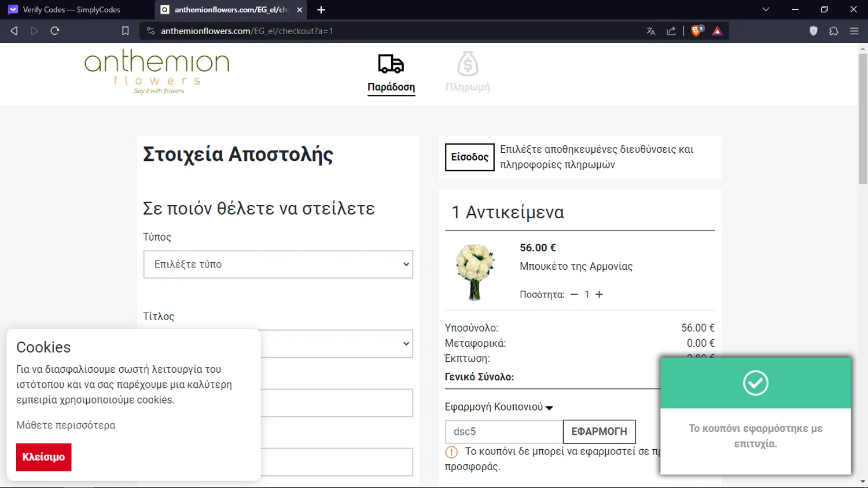Open Brave VPN shield icon

pyautogui.click(x=814, y=31)
